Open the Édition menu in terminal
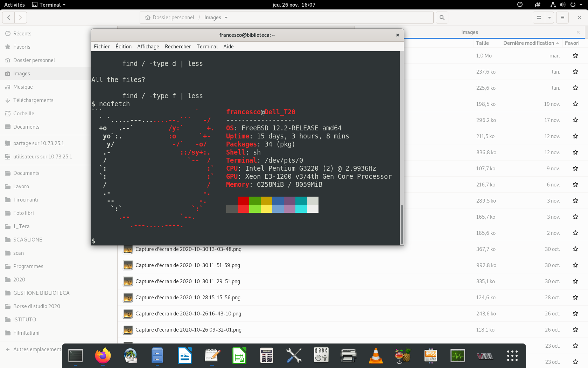Screen dimensions: 588x368 point(124,47)
